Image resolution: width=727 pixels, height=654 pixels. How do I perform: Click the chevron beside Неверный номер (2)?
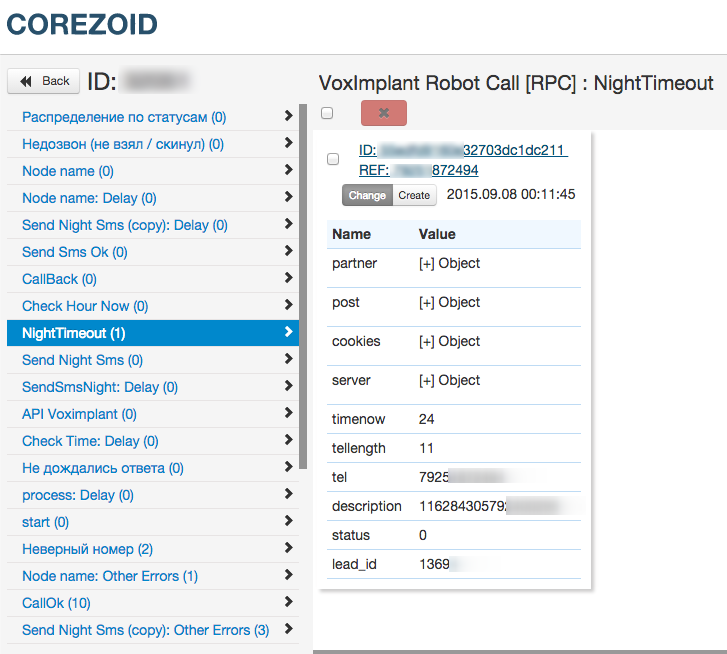[x=288, y=549]
